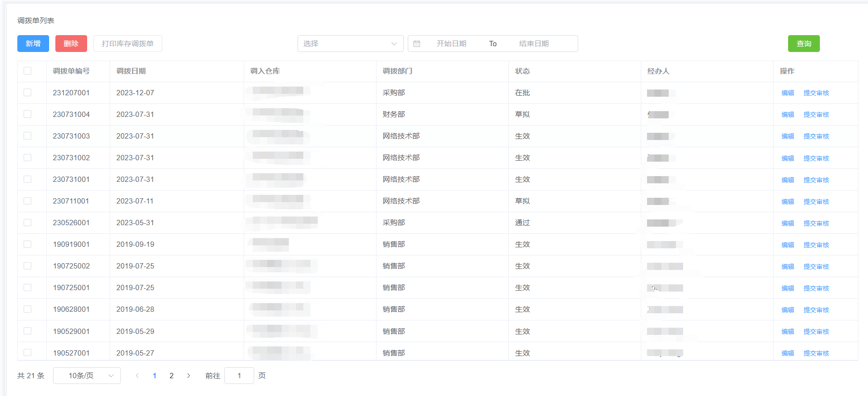Image resolution: width=868 pixels, height=396 pixels.
Task: Click the date cell 2019-06-28
Action: click(x=135, y=309)
